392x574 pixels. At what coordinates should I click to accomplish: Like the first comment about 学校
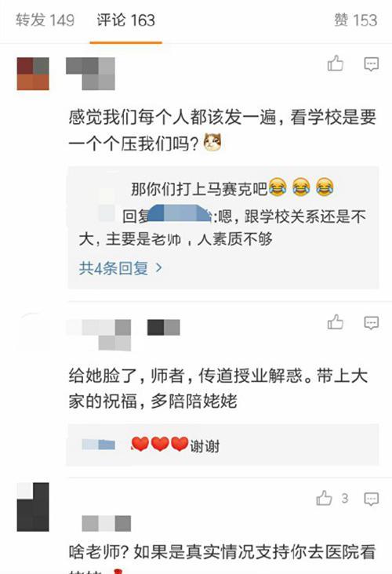[336, 64]
